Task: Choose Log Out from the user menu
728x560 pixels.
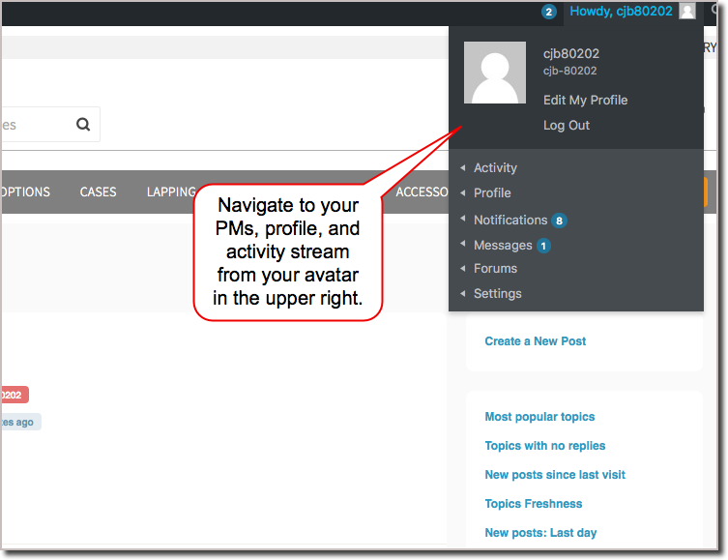Action: (x=567, y=125)
